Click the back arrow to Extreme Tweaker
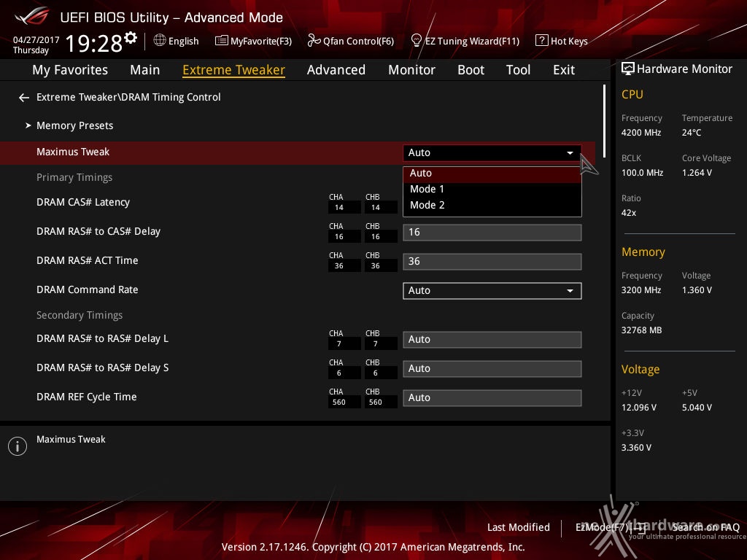The width and height of the screenshot is (747, 560). coord(24,98)
